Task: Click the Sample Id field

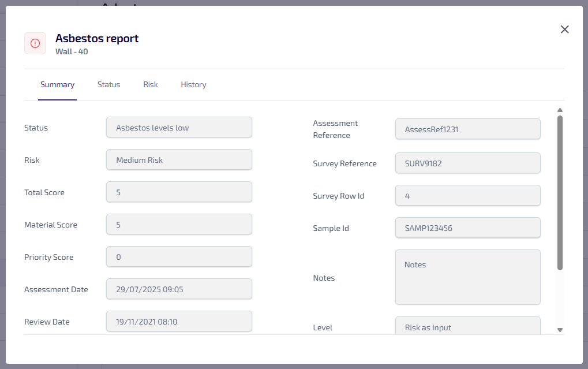Action: (467, 228)
